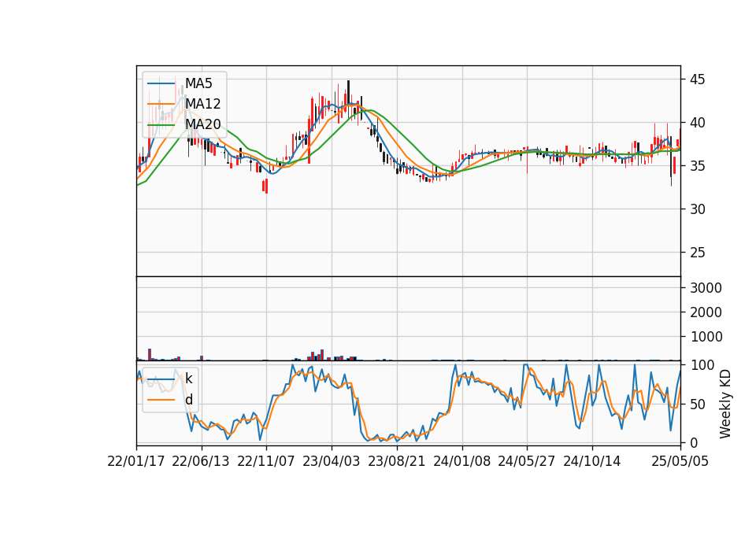Image resolution: width=756 pixels, height=543 pixels.
Task: Click the 23/04/03 date label
Action: [x=332, y=461]
